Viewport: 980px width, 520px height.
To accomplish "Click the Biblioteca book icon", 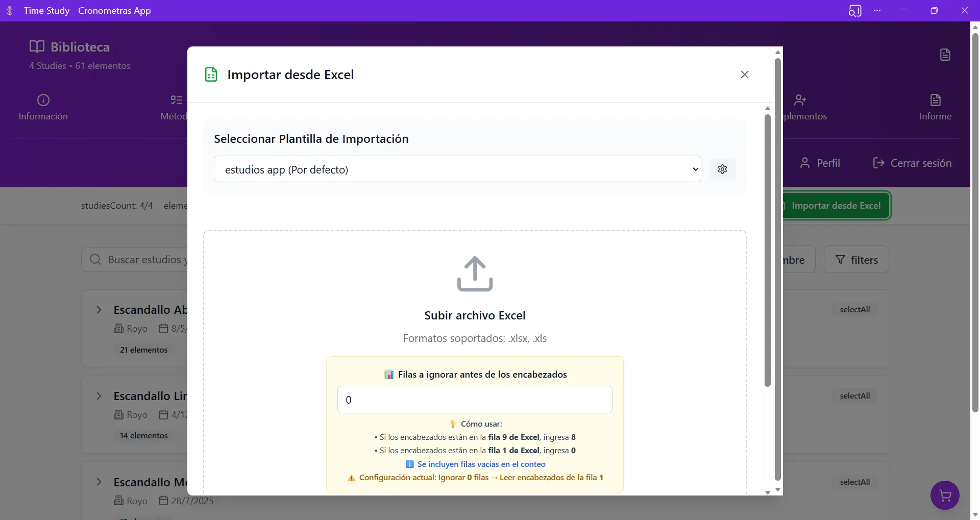I will click(37, 47).
